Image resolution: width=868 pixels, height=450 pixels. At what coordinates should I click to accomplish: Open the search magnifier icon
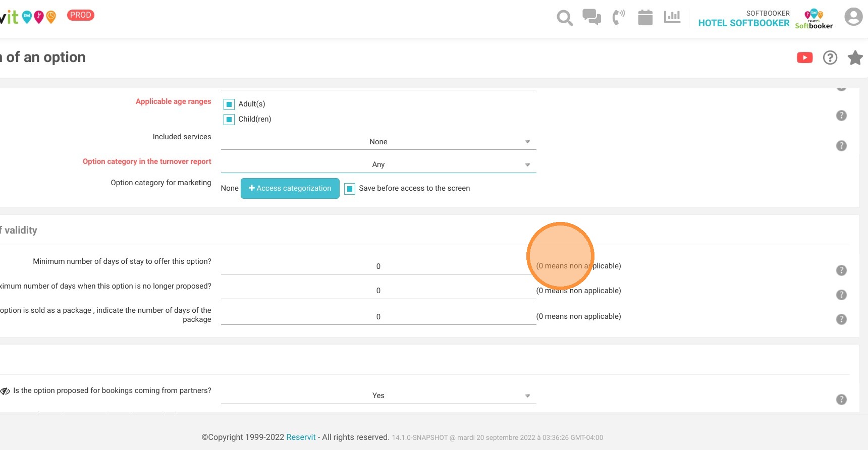(x=565, y=18)
